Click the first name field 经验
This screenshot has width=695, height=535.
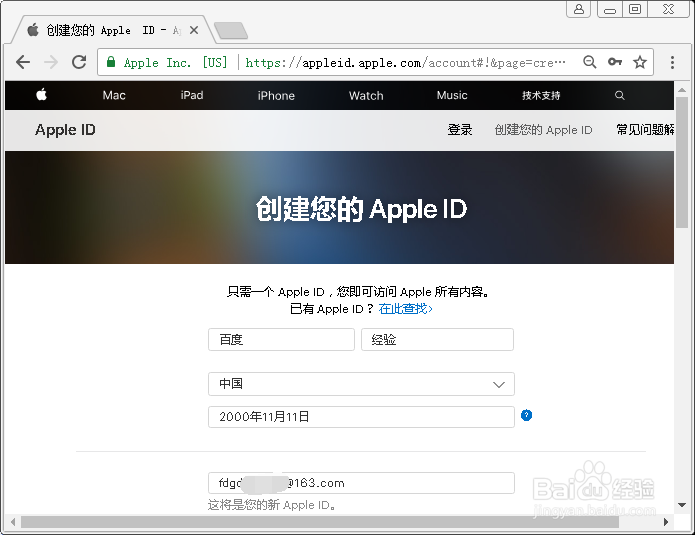pyautogui.click(x=437, y=340)
